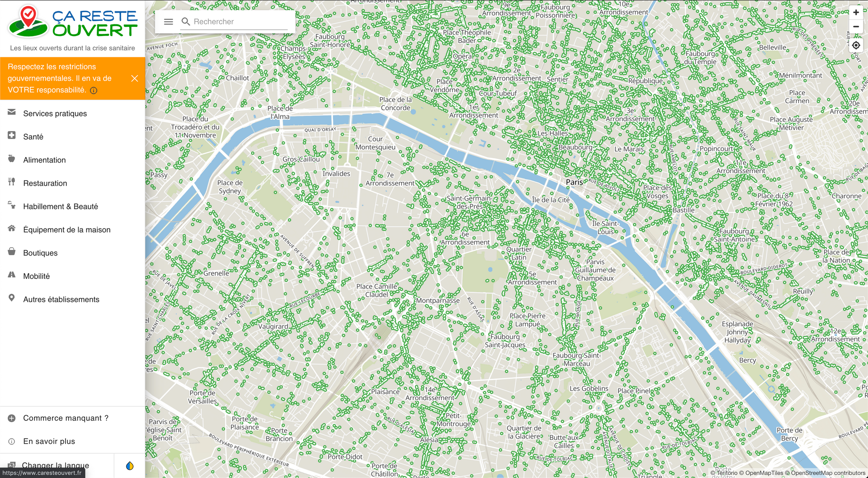
Task: Open the Commerce manquant link
Action: coord(72,418)
